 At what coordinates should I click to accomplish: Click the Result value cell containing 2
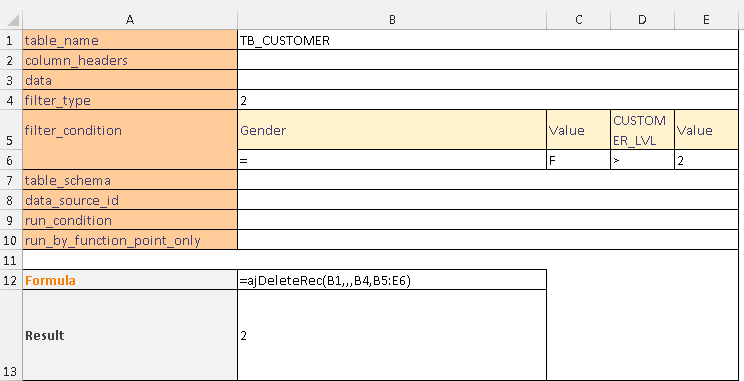tap(392, 335)
